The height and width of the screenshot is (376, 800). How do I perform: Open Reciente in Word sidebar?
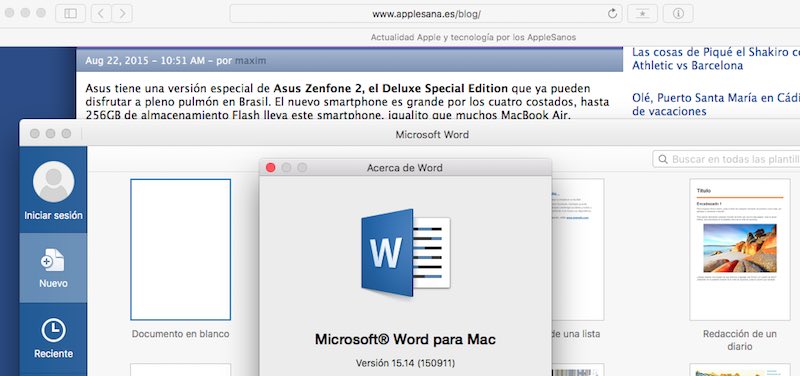coord(53,338)
